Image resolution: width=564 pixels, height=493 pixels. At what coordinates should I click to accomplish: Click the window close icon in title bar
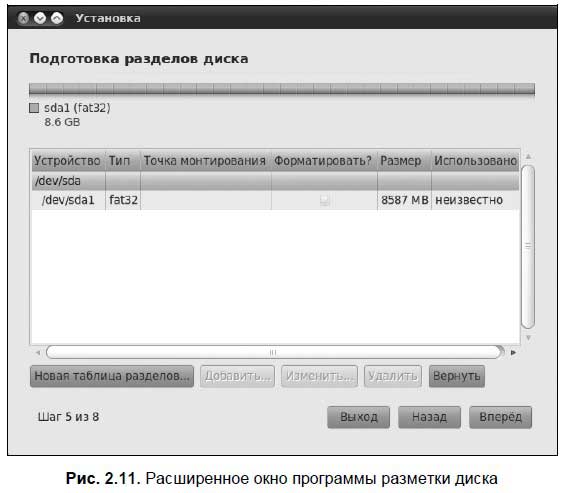coord(23,18)
